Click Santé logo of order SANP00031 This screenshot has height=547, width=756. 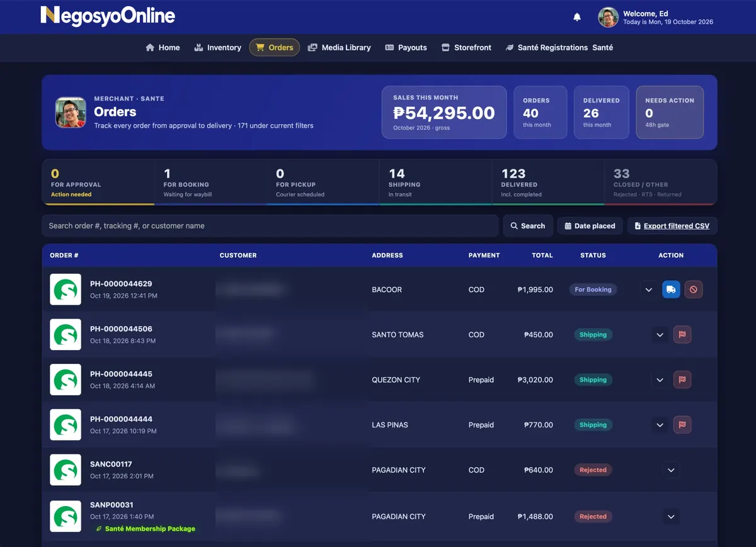[x=66, y=517]
